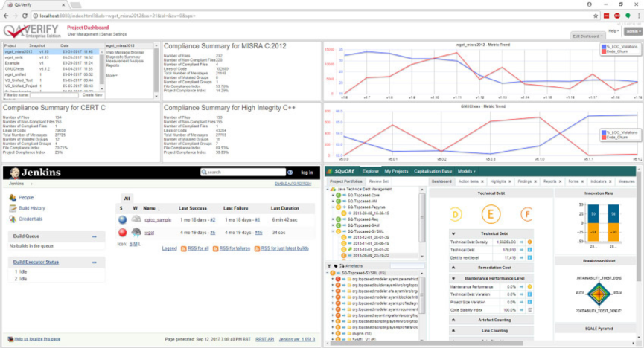644x348 pixels.
Task: Click the RSS for failures feed icon
Action: (215, 248)
